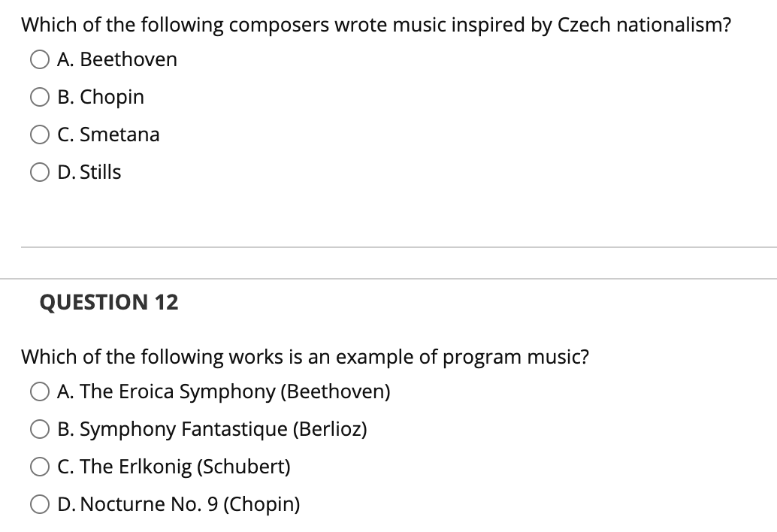Select radio button for D. Nocturne No. 9
The image size is (777, 532).
pyautogui.click(x=39, y=504)
